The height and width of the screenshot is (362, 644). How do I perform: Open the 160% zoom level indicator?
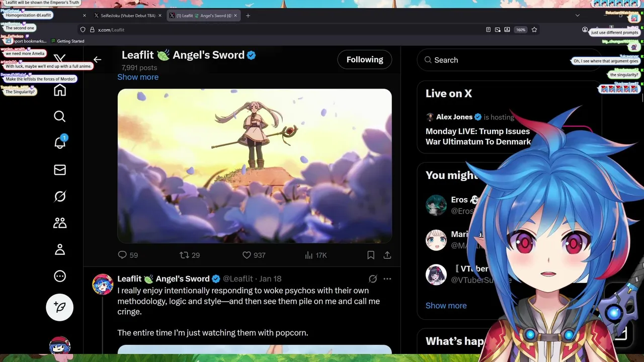click(x=521, y=30)
